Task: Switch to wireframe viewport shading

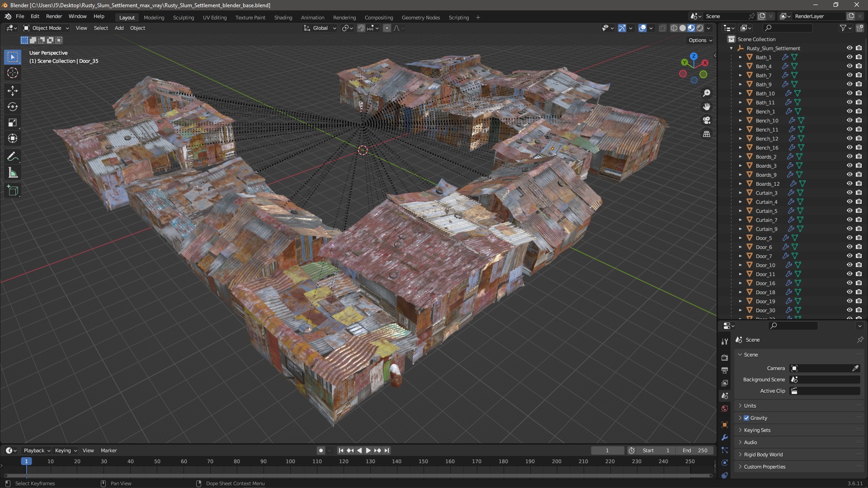Action: click(674, 28)
